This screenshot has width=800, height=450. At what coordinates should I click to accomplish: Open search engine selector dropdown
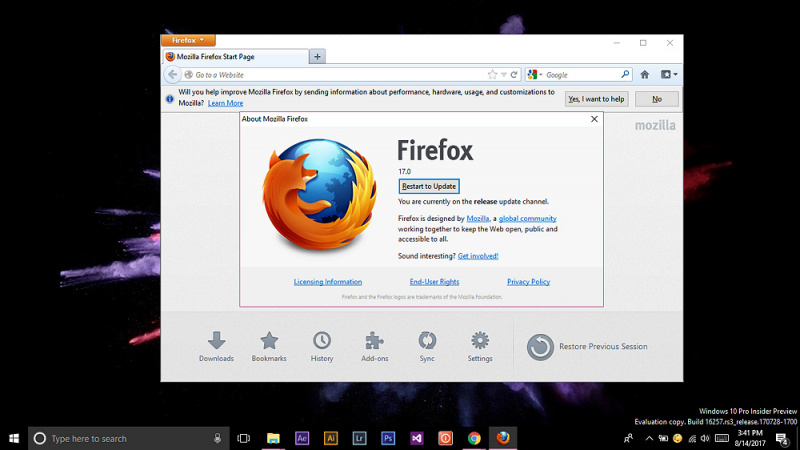click(535, 75)
